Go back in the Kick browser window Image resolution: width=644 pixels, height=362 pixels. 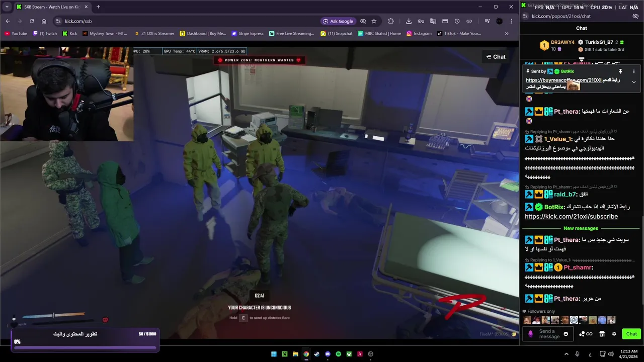(8, 21)
